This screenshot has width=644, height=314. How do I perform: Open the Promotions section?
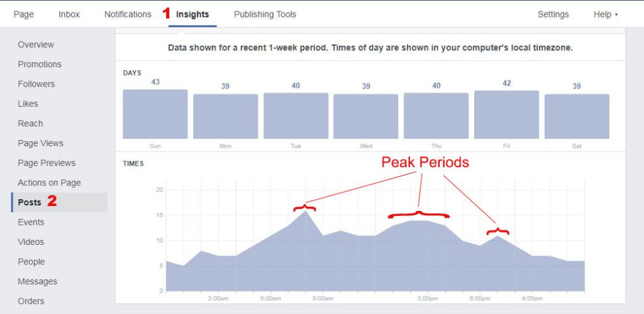click(x=40, y=64)
